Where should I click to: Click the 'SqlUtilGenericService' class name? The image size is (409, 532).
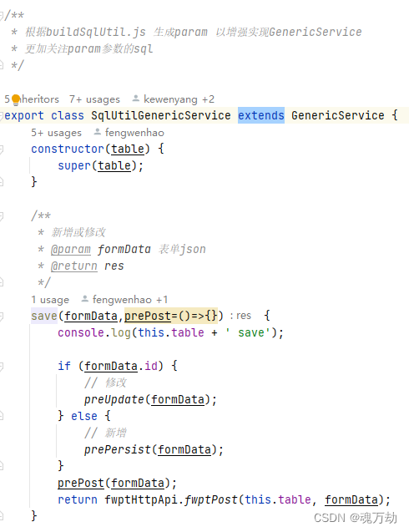click(161, 115)
